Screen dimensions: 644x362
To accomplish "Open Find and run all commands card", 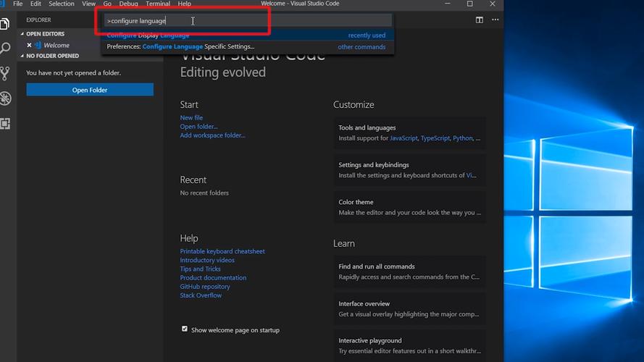I will tap(409, 271).
